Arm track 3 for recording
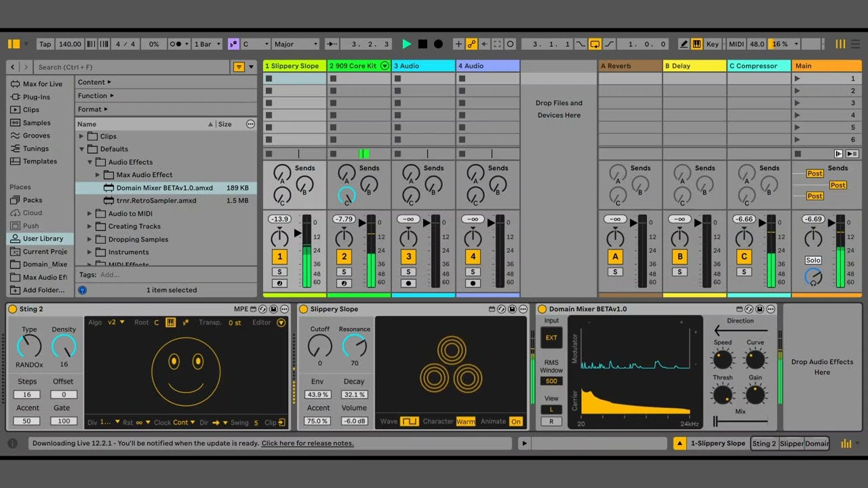The width and height of the screenshot is (868, 488). (x=408, y=283)
